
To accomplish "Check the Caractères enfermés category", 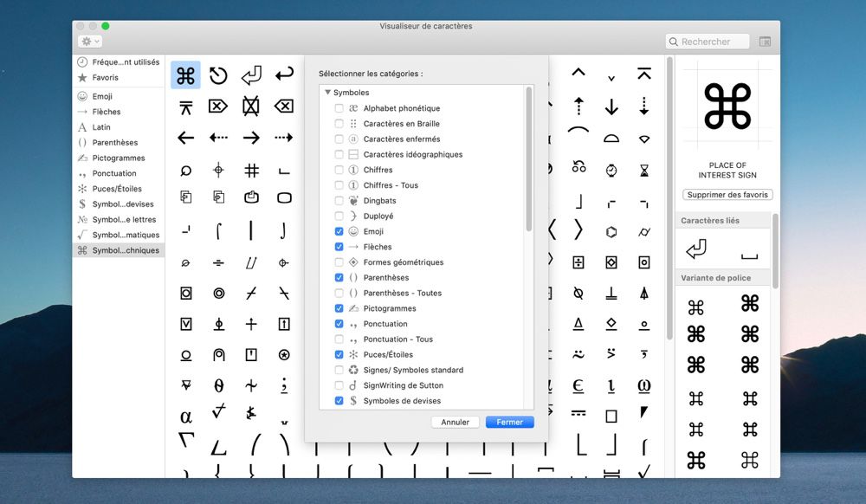I will (339, 139).
